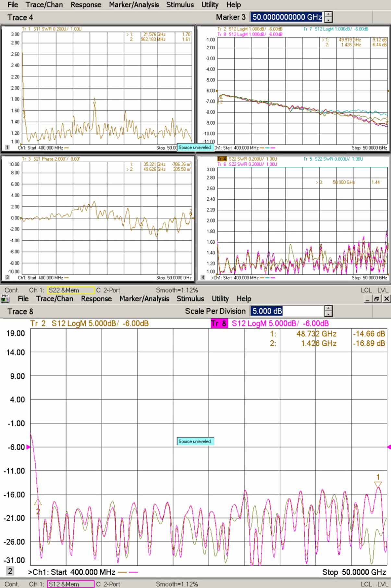The height and width of the screenshot is (588, 391).
Task: Dismiss the Source unleveled message in the Trace 4 window
Action: [195, 147]
